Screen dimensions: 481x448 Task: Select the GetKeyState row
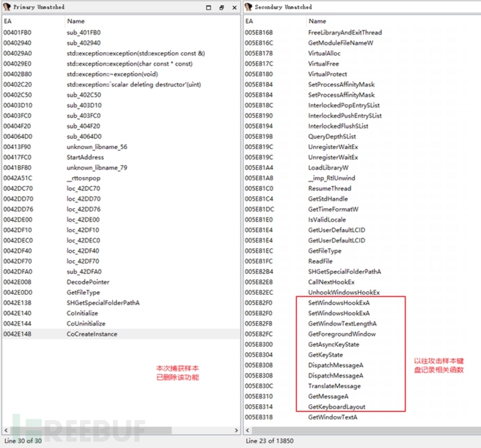(362, 355)
